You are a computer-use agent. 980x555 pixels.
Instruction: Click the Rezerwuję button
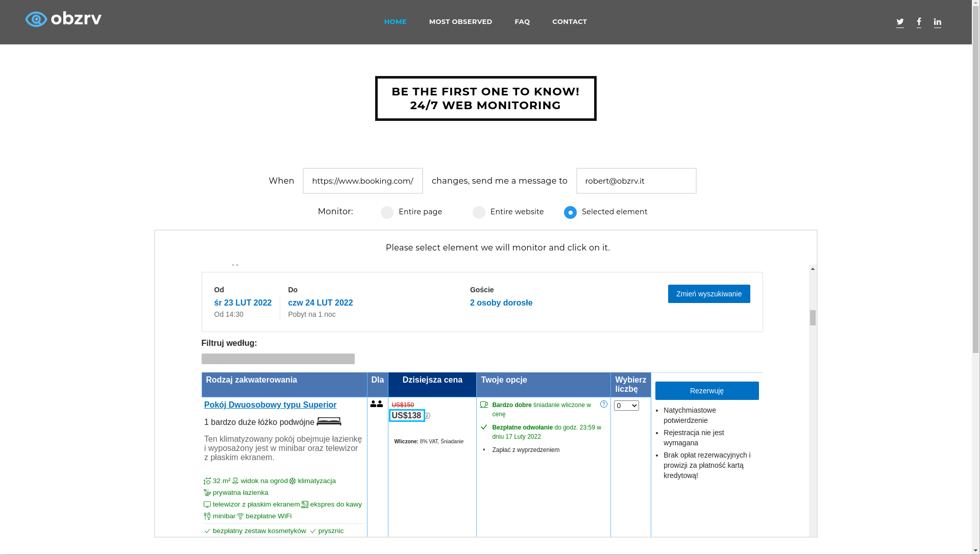pos(707,391)
